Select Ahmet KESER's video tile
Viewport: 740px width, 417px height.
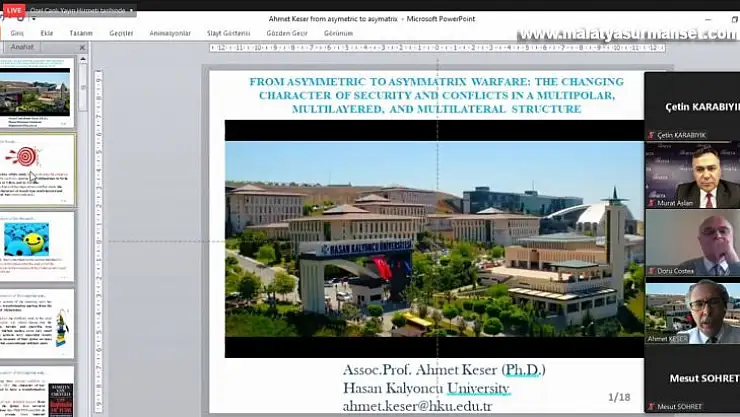[x=692, y=312]
